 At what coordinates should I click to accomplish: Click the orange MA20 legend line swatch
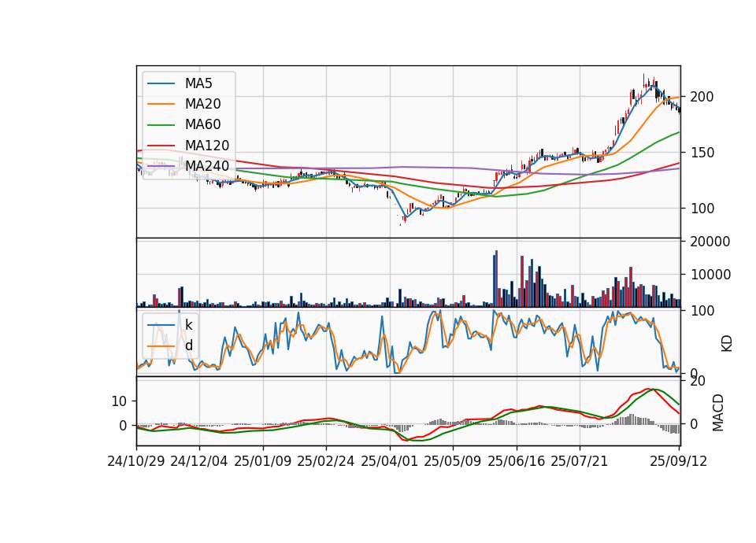point(161,104)
